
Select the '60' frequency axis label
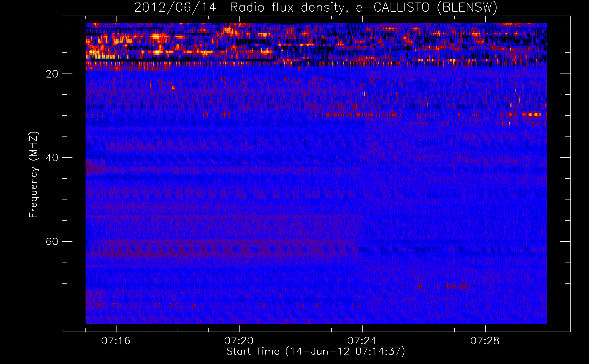tap(52, 241)
